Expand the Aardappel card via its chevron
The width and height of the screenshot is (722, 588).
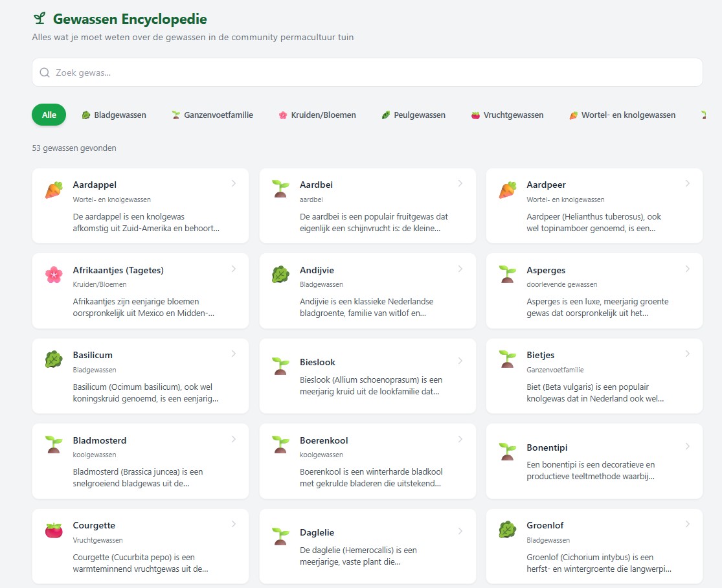pyautogui.click(x=234, y=183)
